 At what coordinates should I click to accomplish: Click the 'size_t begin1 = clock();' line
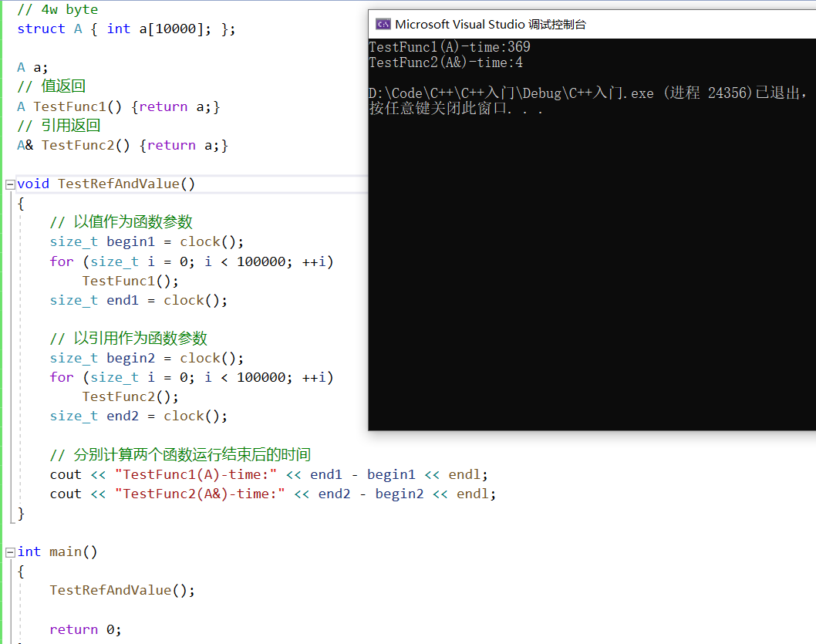pos(147,242)
